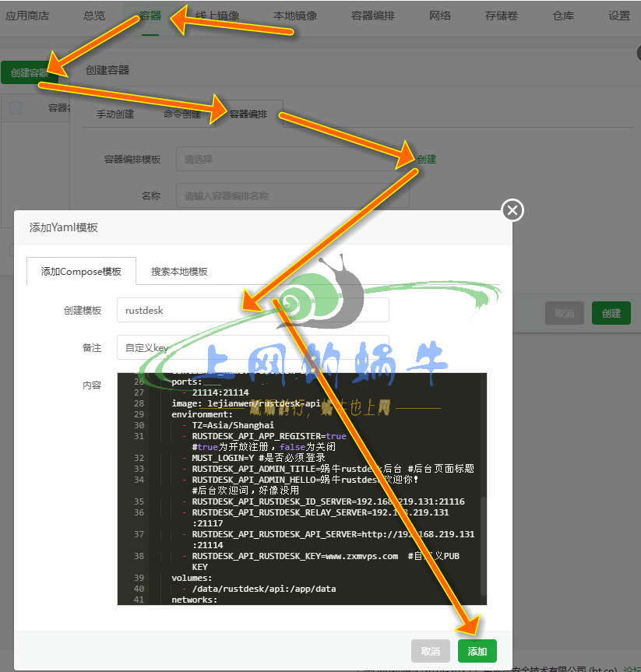Image resolution: width=641 pixels, height=672 pixels.
Task: Close the Yaml template dialog with X
Action: tap(512, 210)
